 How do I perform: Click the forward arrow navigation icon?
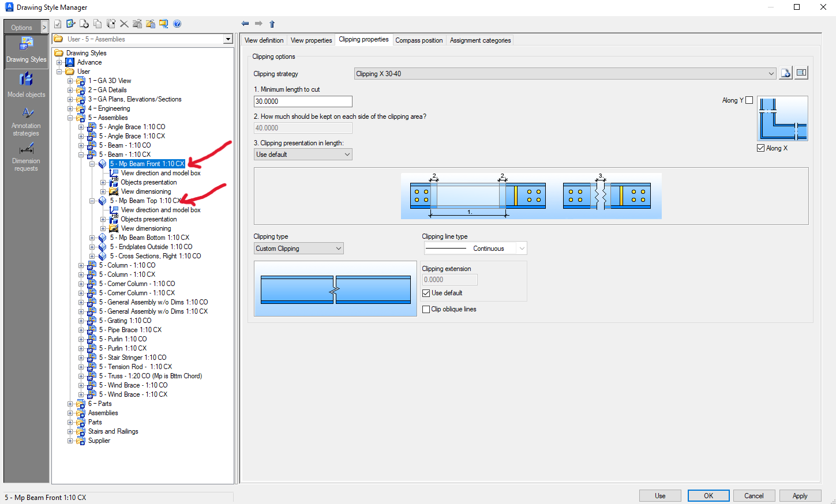[x=258, y=24]
